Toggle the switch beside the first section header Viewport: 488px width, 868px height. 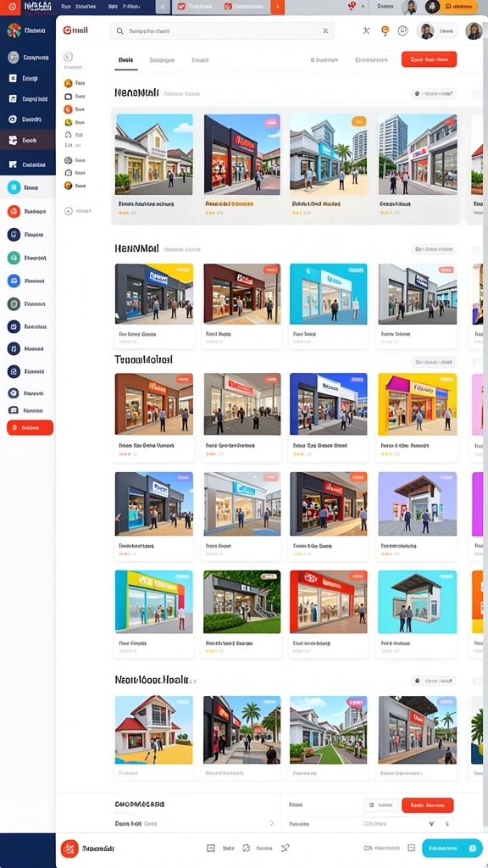click(478, 95)
